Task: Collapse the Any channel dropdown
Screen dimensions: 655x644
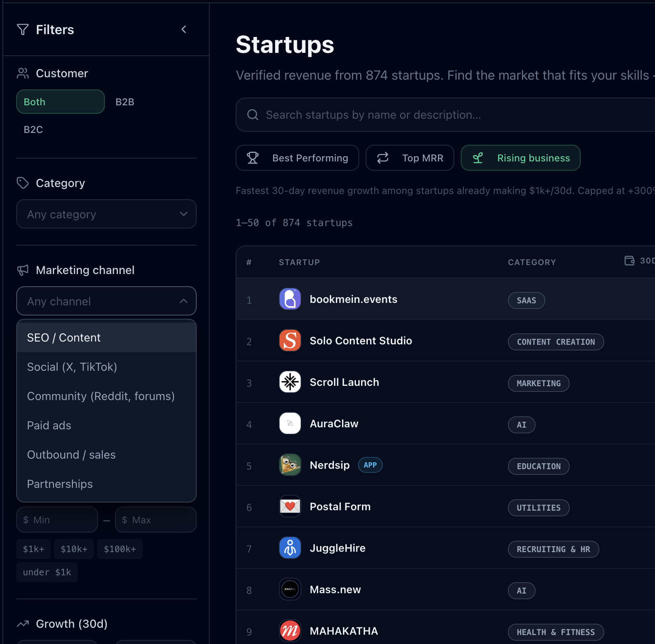Action: [x=106, y=301]
